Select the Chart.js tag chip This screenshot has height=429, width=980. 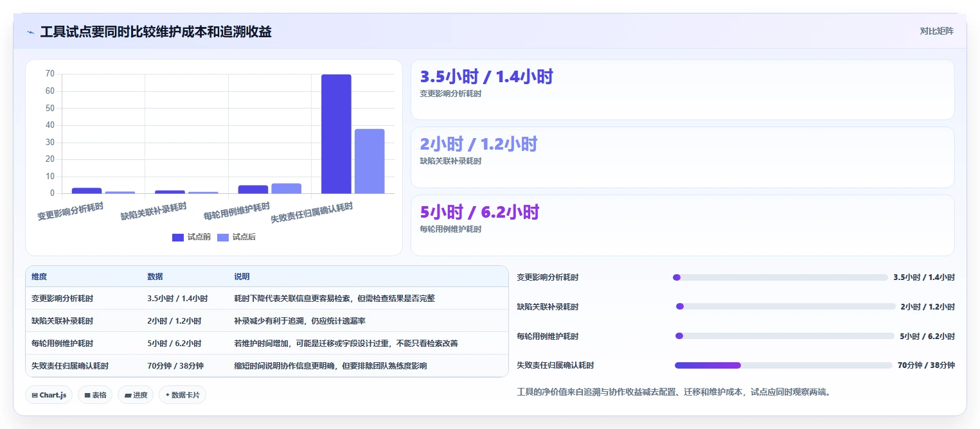pyautogui.click(x=49, y=395)
